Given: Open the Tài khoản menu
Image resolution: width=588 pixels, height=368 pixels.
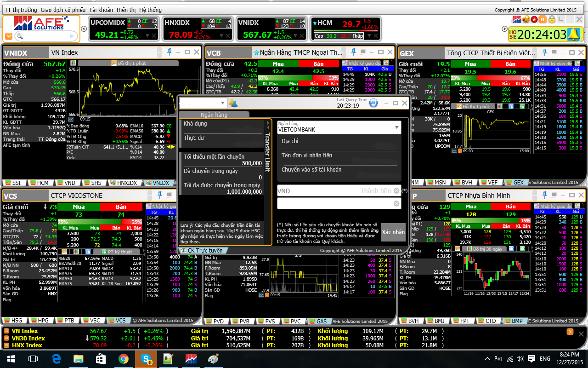Looking at the screenshot, I should tap(101, 10).
